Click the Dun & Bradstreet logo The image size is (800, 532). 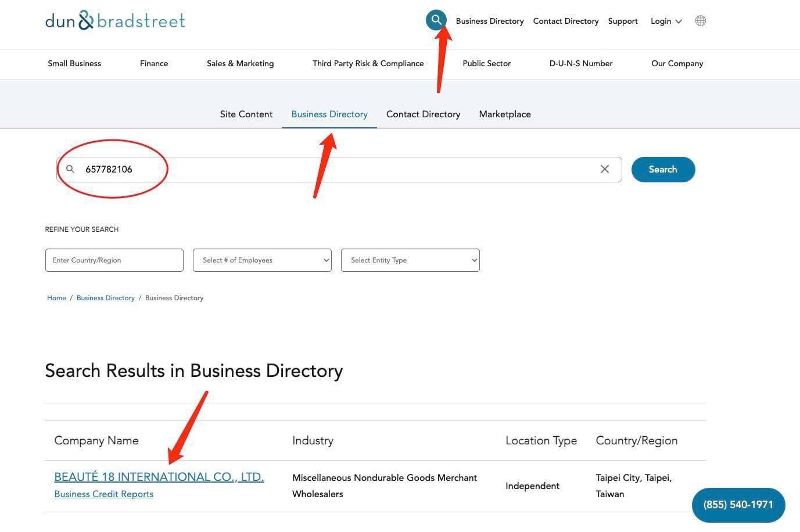[x=115, y=20]
